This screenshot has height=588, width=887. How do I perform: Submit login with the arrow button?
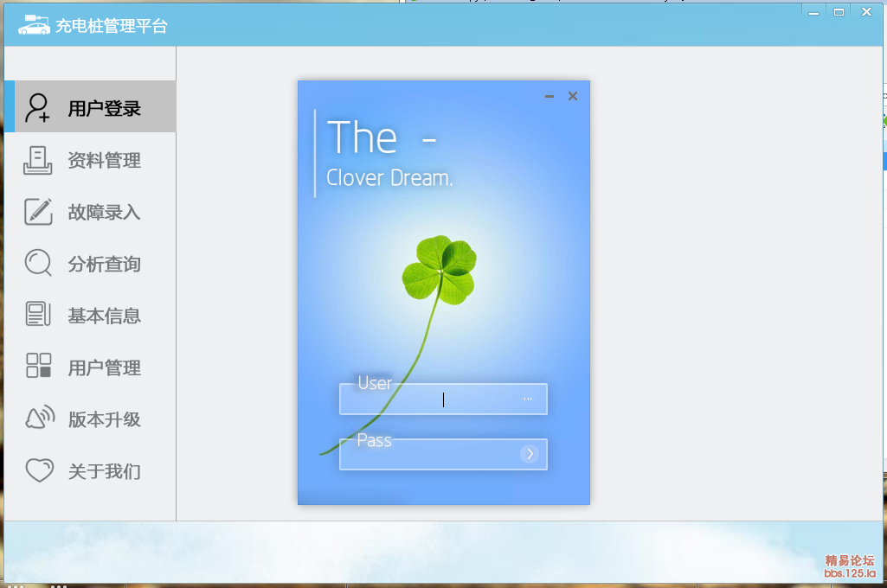coord(530,453)
